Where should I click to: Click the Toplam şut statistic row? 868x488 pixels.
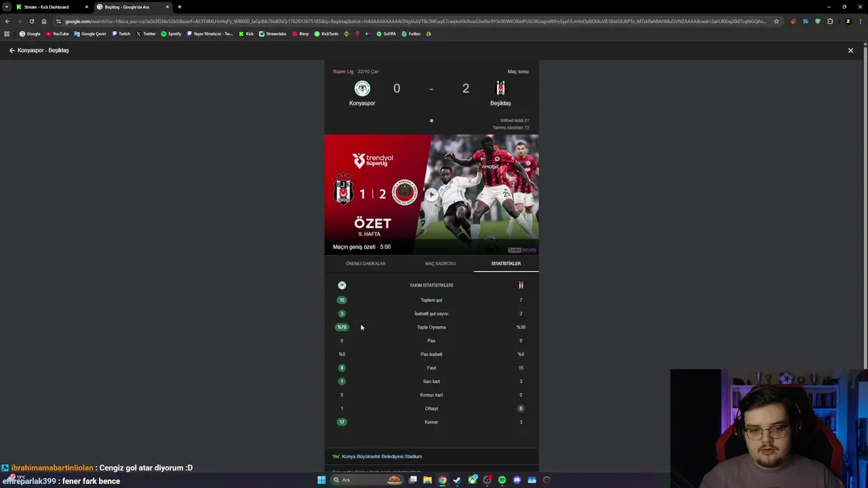tap(431, 300)
